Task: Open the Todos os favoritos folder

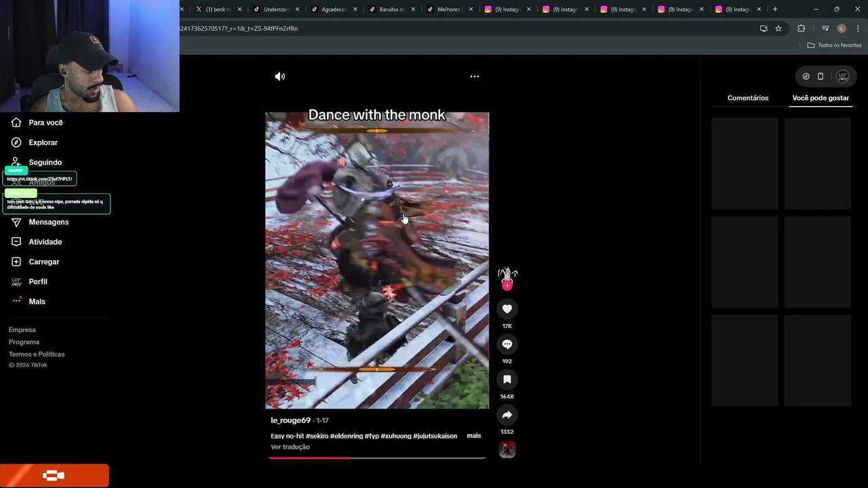Action: pyautogui.click(x=834, y=45)
